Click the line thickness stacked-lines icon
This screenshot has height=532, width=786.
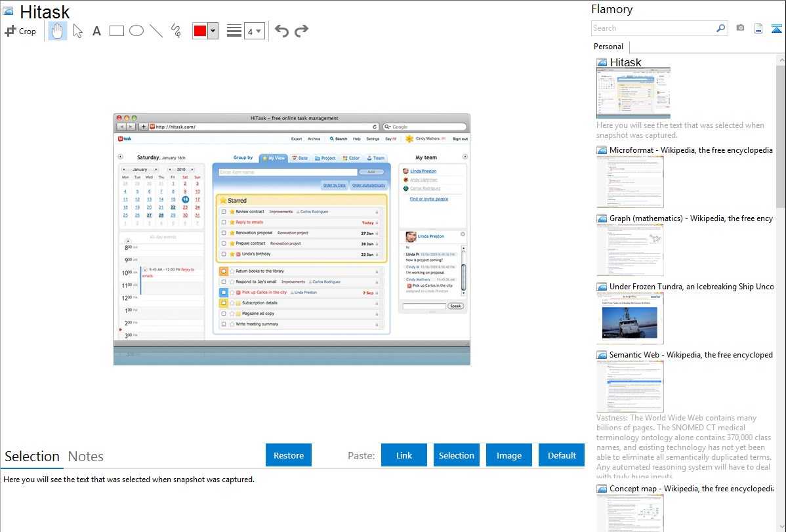pyautogui.click(x=234, y=31)
